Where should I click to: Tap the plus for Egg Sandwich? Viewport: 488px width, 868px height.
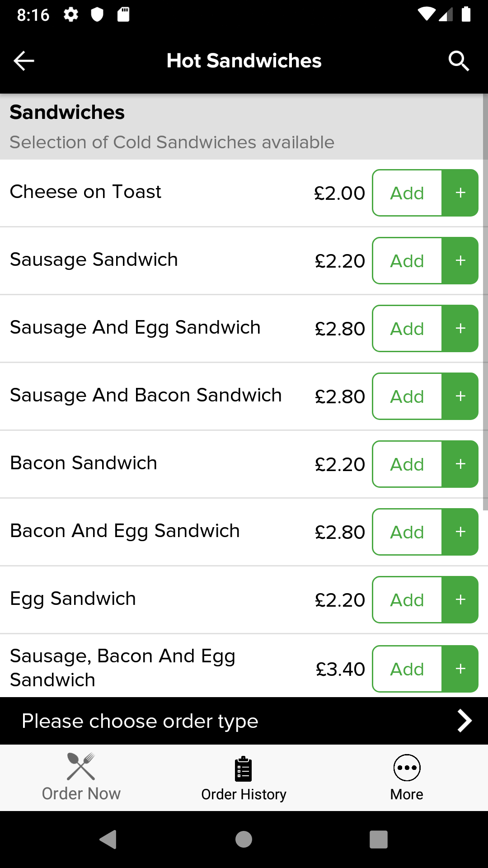click(x=460, y=600)
